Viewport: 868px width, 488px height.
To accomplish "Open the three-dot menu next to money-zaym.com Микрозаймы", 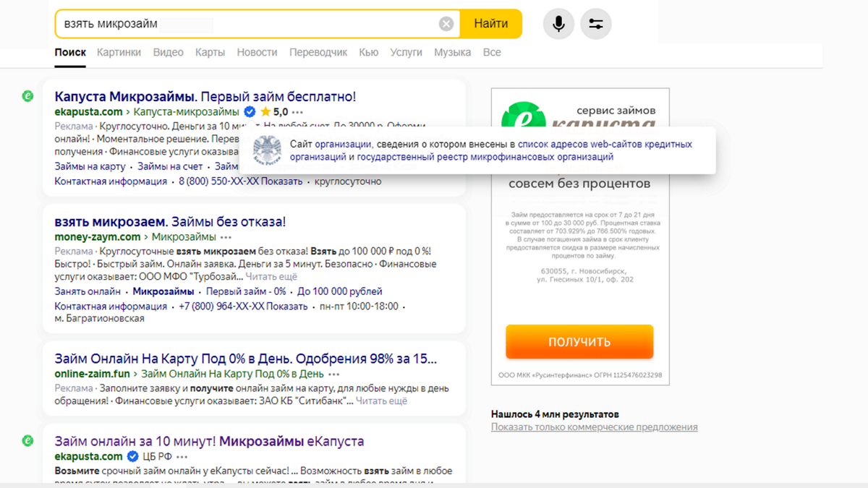I will pos(226,237).
